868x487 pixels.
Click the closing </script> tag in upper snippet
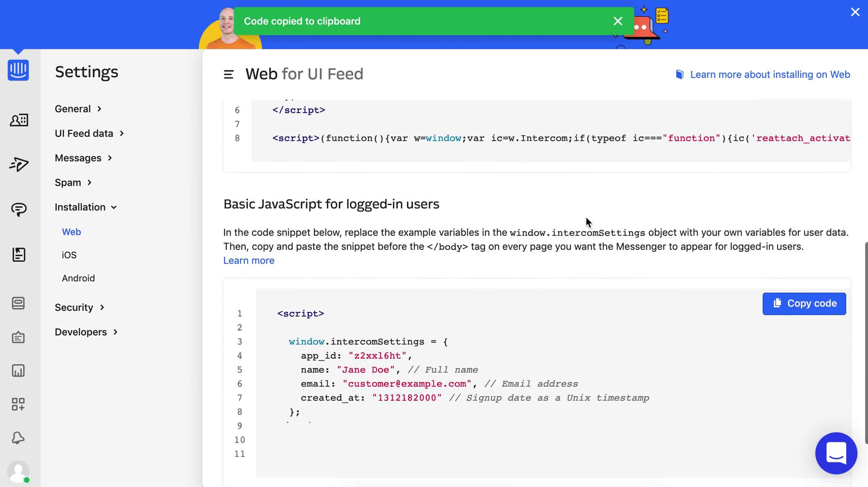point(298,110)
